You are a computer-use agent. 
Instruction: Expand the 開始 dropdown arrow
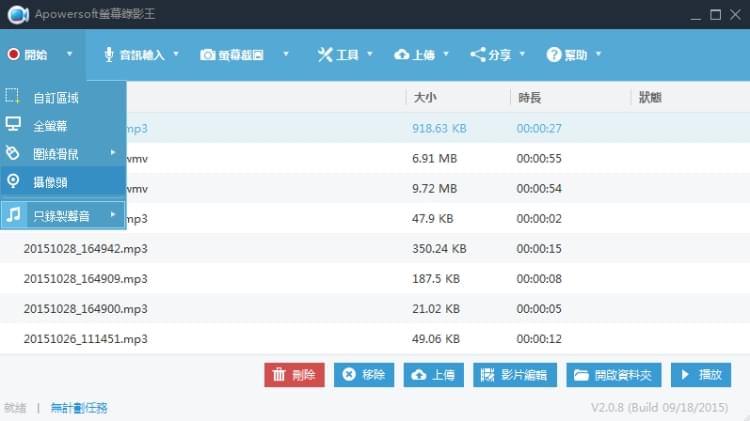pyautogui.click(x=69, y=54)
